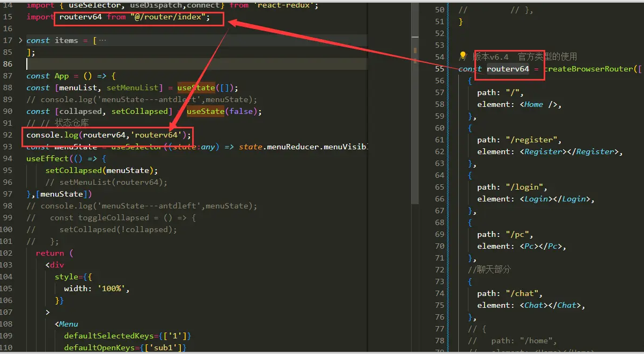Click the '},[menuState])' dependency array line

[59, 194]
